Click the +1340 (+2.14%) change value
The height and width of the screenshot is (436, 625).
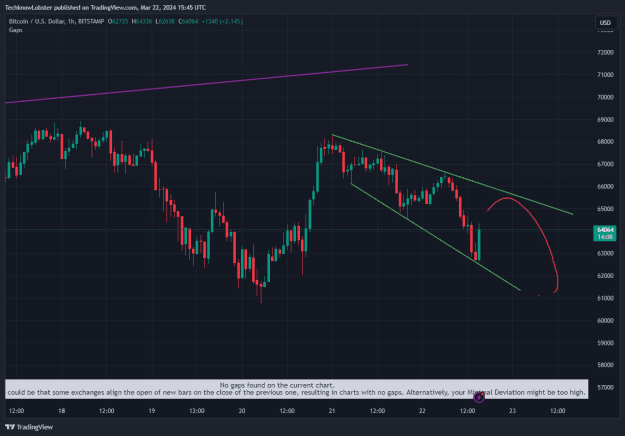coord(222,22)
